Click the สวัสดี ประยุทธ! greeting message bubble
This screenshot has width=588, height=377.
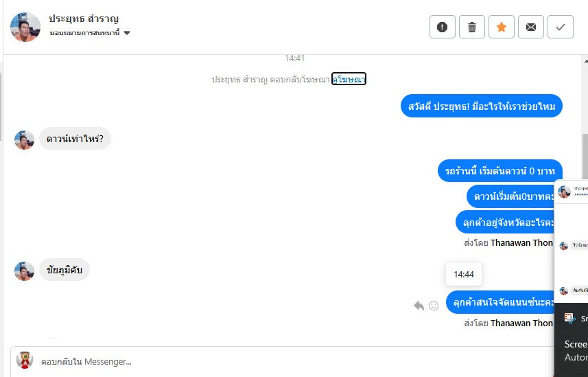[x=482, y=106]
